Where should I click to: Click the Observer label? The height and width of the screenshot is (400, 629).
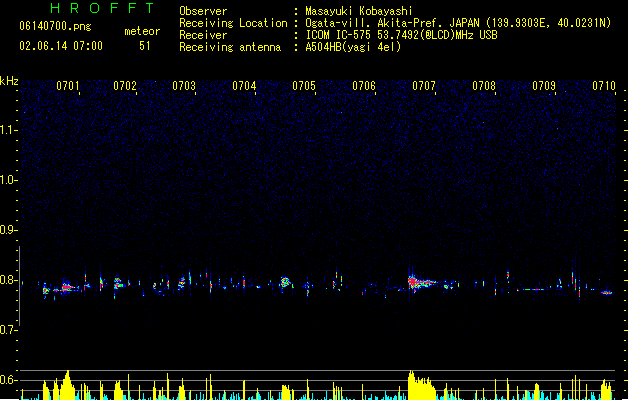pyautogui.click(x=203, y=11)
